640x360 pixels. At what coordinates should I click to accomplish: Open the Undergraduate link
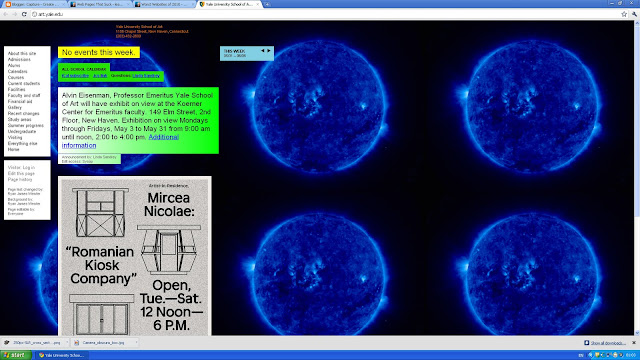[x=22, y=131]
